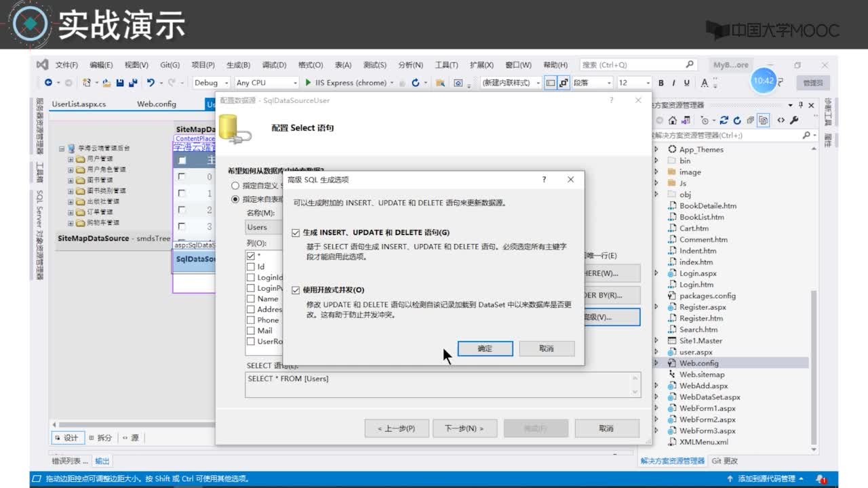Open the 工具(T) menu

[x=446, y=65]
